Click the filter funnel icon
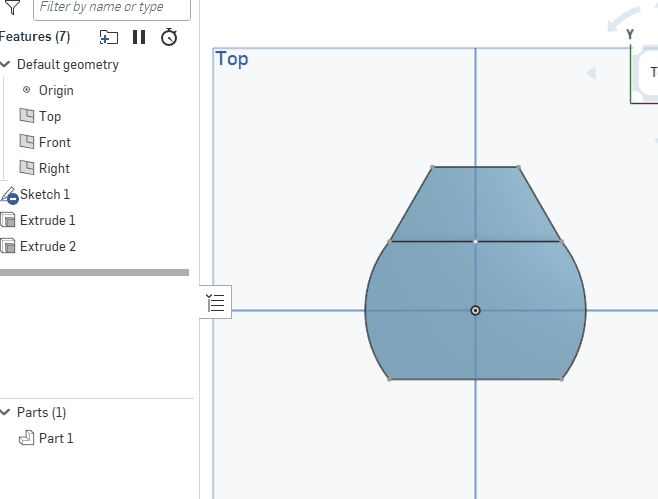The height and width of the screenshot is (499, 658). click(x=12, y=7)
